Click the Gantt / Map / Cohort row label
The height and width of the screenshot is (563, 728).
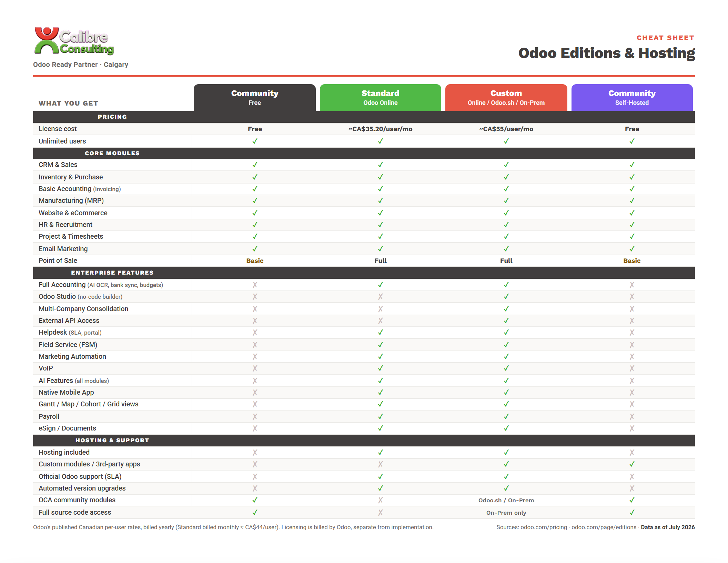[88, 404]
